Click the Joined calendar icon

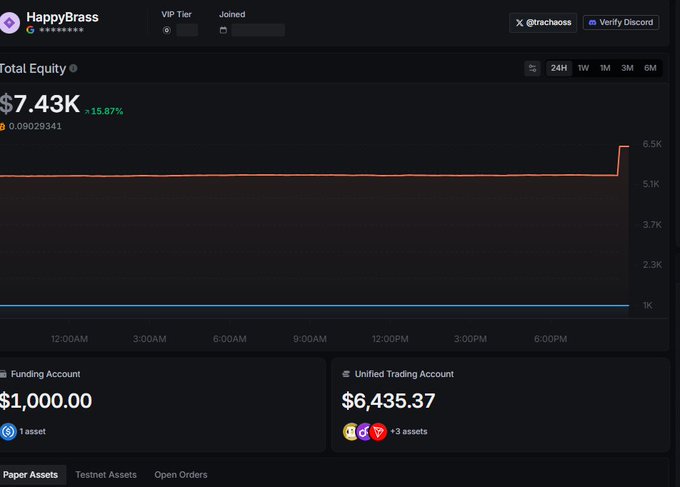[x=223, y=30]
